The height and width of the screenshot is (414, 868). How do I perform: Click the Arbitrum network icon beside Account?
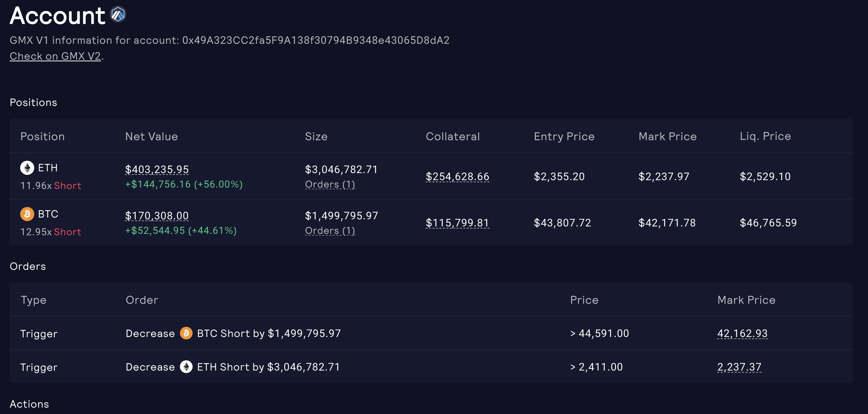(x=118, y=14)
